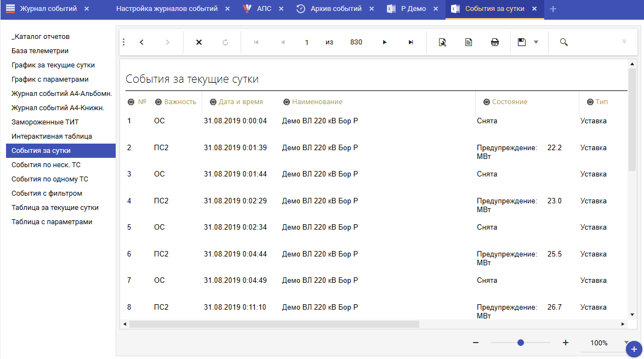Select События с фильтром in sidebar

click(47, 193)
